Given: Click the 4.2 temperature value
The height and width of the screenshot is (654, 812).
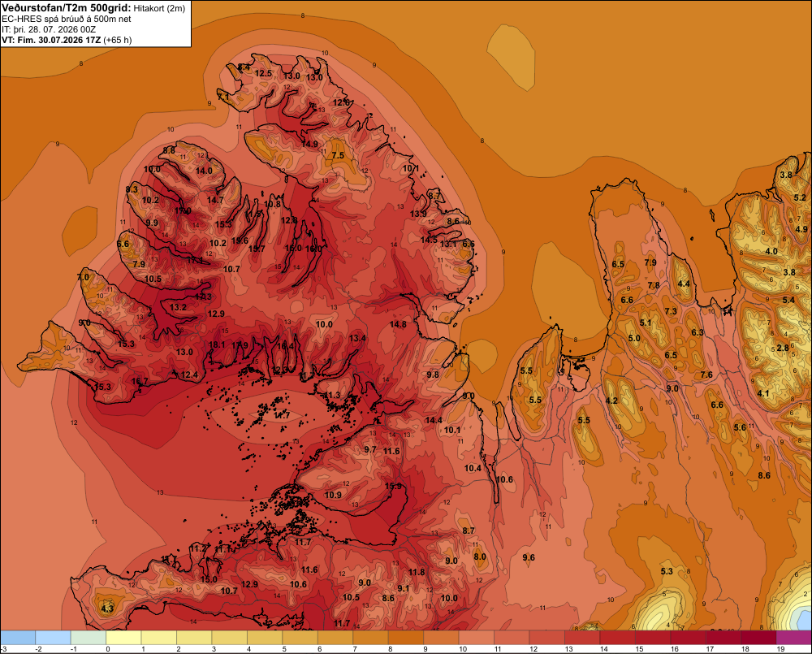Looking at the screenshot, I should [x=611, y=401].
